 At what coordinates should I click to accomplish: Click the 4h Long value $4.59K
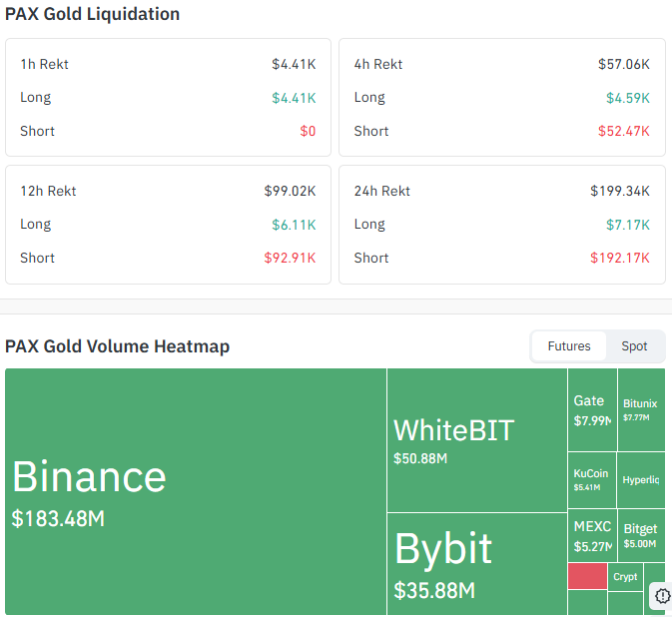click(628, 98)
